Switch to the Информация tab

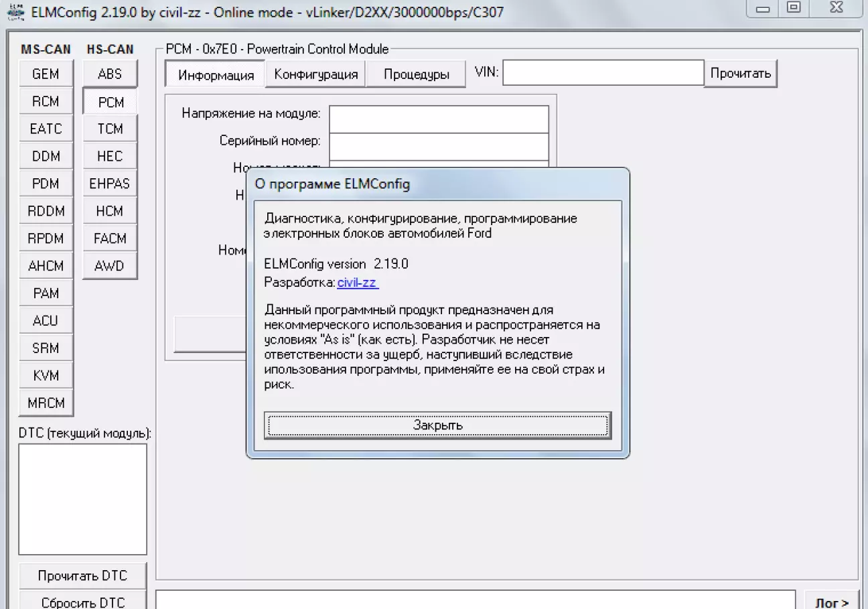click(x=216, y=75)
